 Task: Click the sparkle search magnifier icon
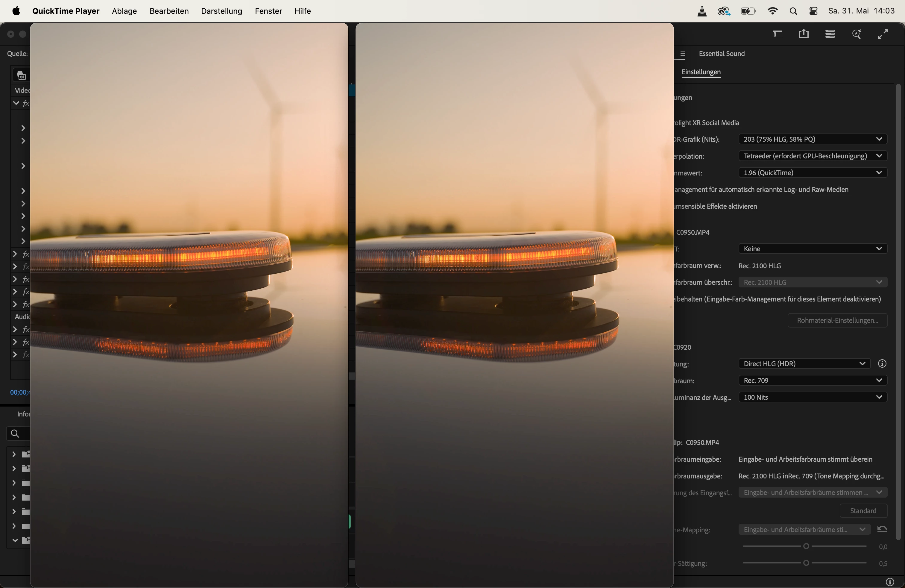(856, 34)
